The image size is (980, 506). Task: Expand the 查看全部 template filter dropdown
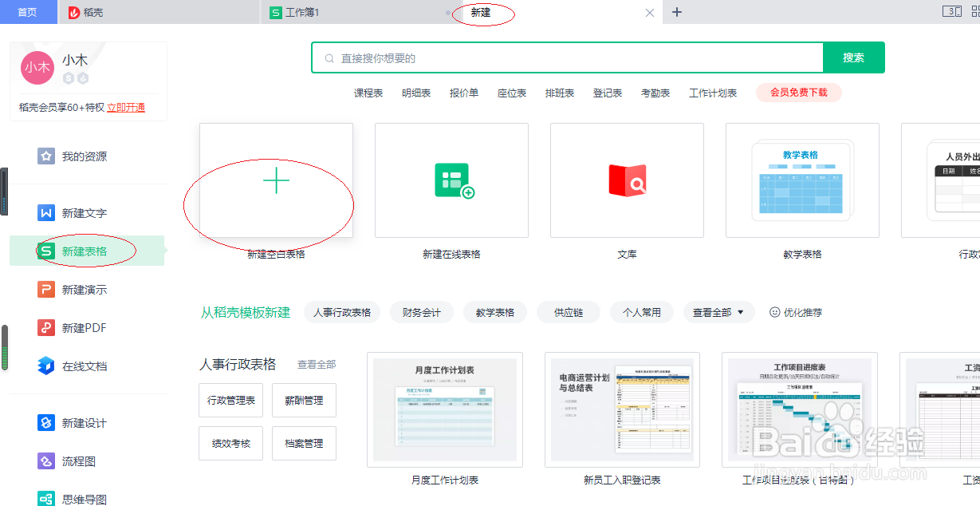point(718,312)
